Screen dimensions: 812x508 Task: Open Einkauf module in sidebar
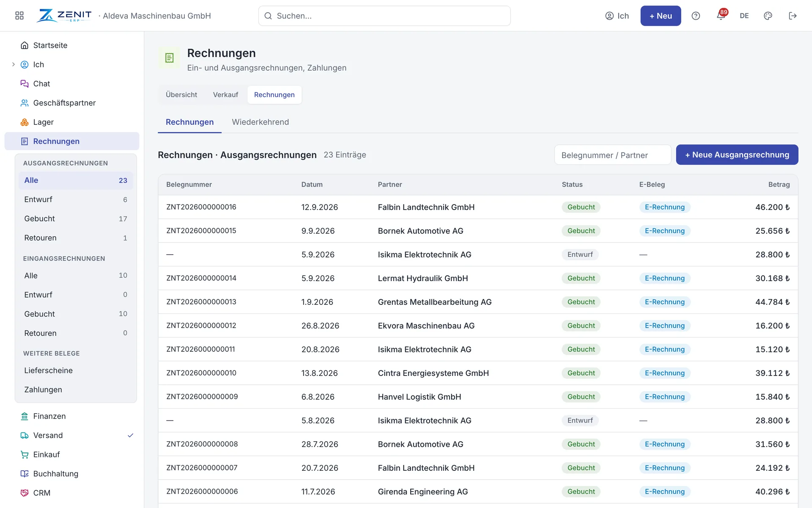(x=72, y=455)
